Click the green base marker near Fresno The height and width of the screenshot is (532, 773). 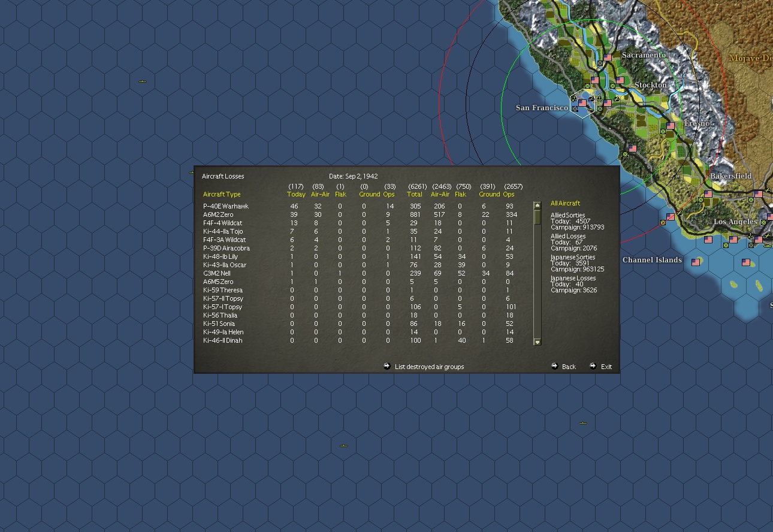(663, 132)
